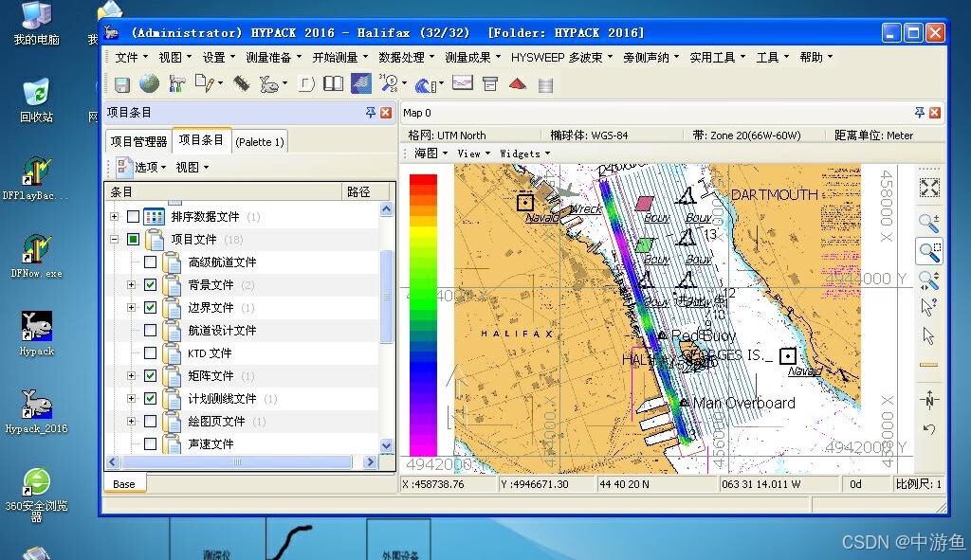Click the document editor pencil icon
This screenshot has height=560, width=971.
(x=205, y=83)
